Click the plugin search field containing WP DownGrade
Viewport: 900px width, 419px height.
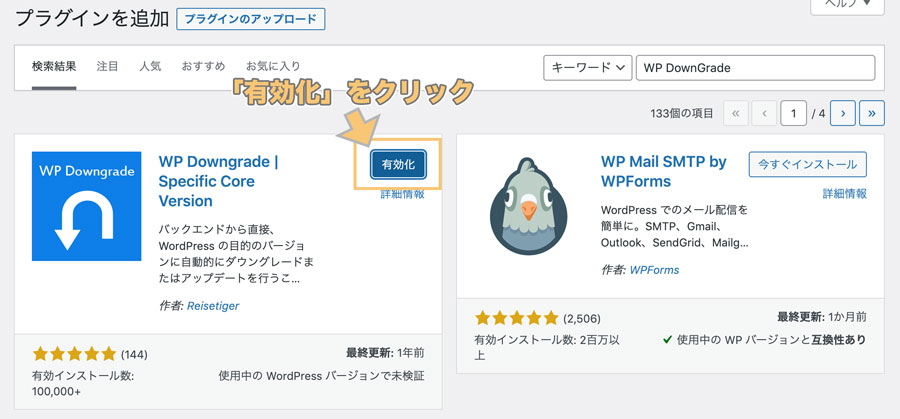click(x=755, y=68)
